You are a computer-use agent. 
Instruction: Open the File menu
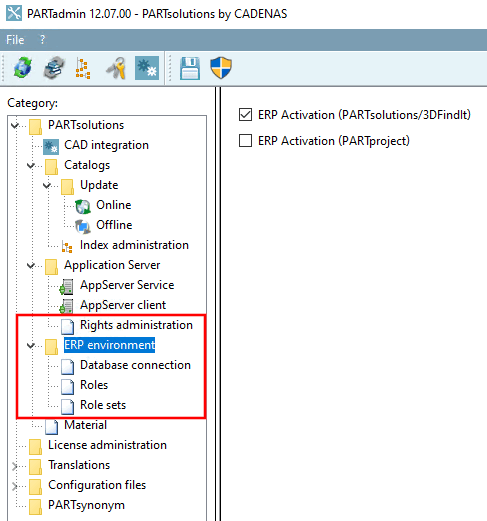coord(15,40)
